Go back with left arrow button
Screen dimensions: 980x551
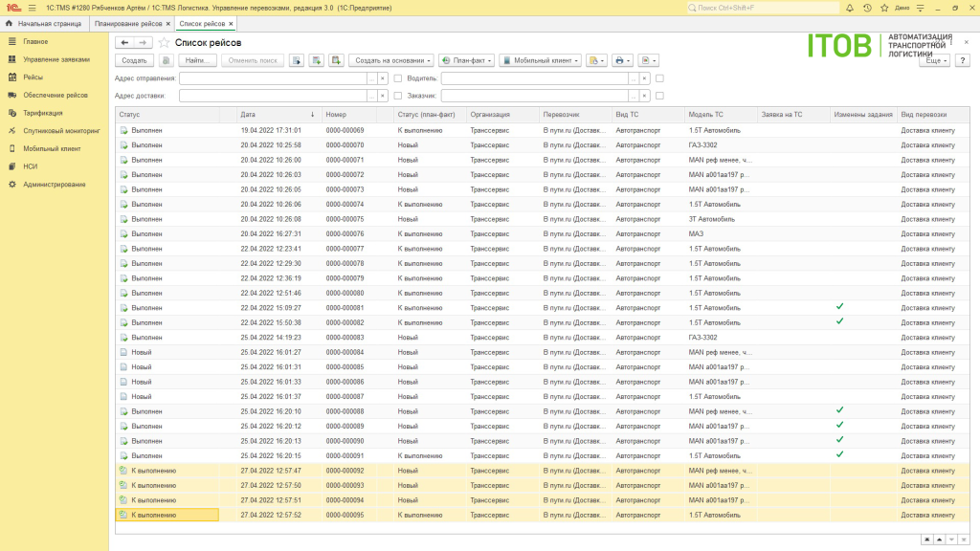[124, 42]
